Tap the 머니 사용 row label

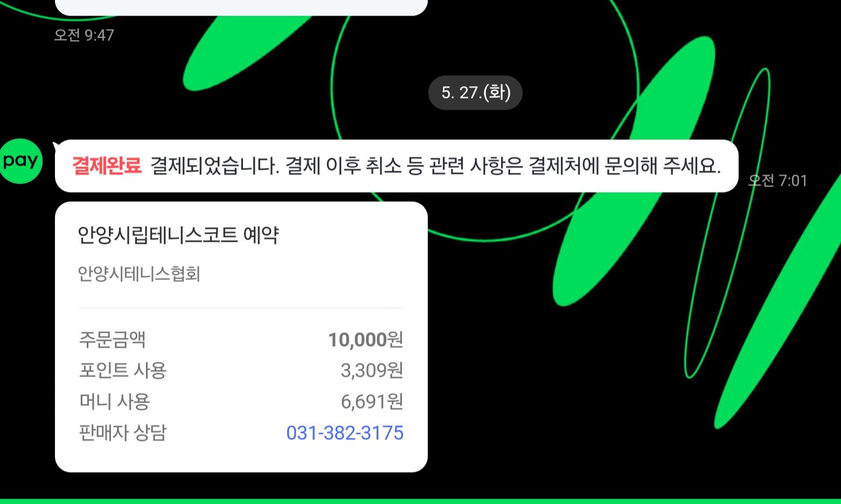click(x=114, y=402)
